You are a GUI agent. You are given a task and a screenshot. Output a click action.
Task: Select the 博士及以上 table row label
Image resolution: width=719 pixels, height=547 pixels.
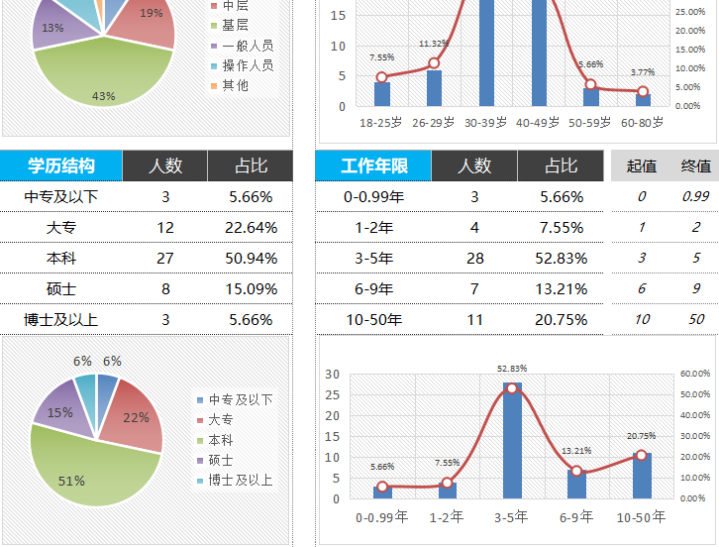click(x=61, y=320)
